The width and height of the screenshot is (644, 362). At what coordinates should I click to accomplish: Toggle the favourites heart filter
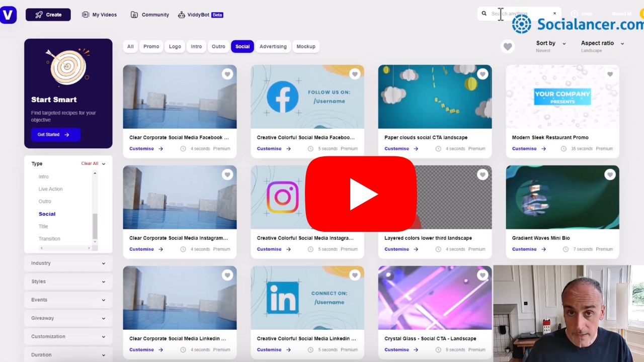[508, 47]
